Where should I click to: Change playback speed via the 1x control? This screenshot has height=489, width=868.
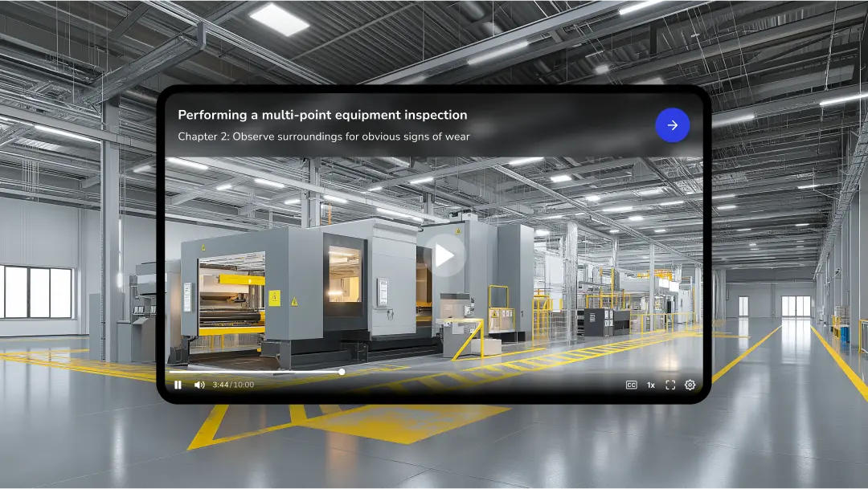(649, 385)
